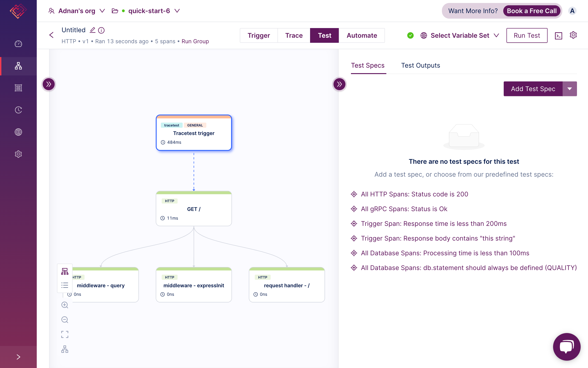Image resolution: width=588 pixels, height=368 pixels.
Task: Click the Tracetest logo
Action: (18, 11)
